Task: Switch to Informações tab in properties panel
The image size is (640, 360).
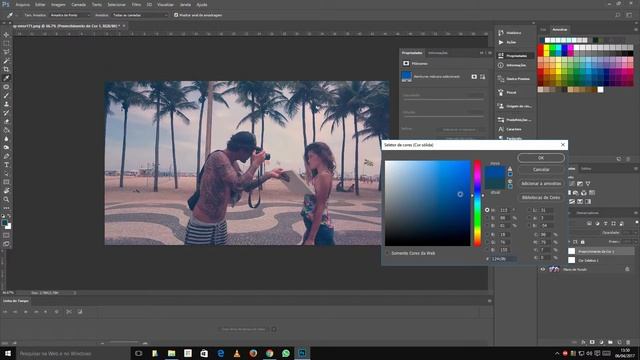Action: pyautogui.click(x=438, y=53)
